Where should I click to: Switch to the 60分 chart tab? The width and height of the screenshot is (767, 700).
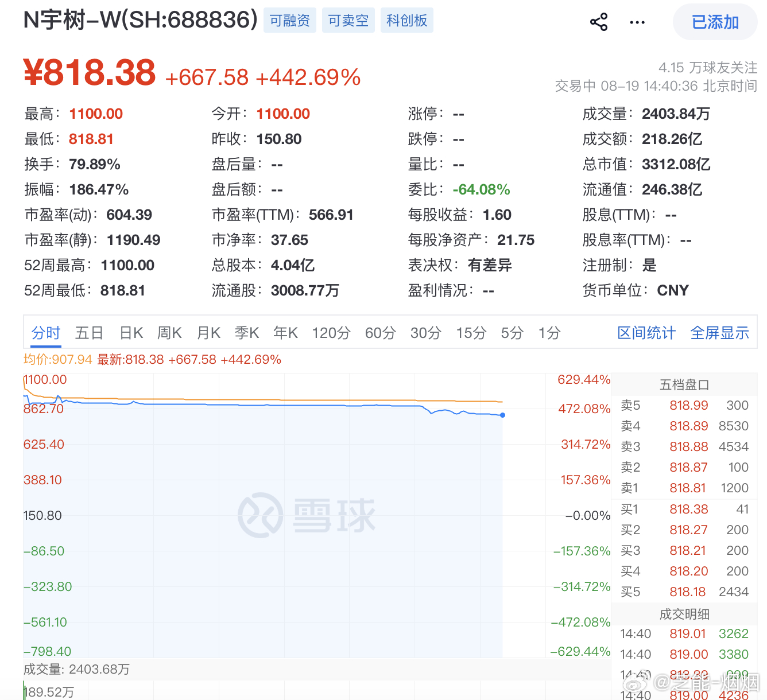pyautogui.click(x=381, y=333)
